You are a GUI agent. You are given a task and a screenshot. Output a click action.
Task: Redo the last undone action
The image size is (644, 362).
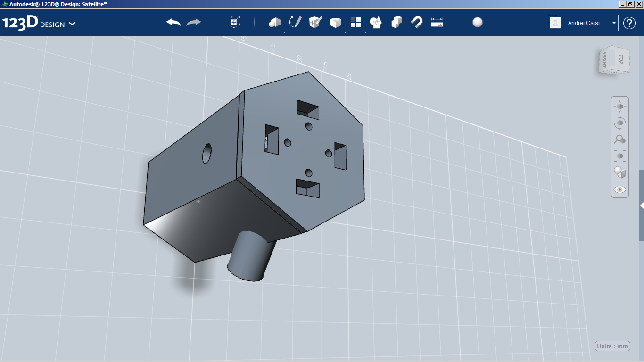pos(194,22)
